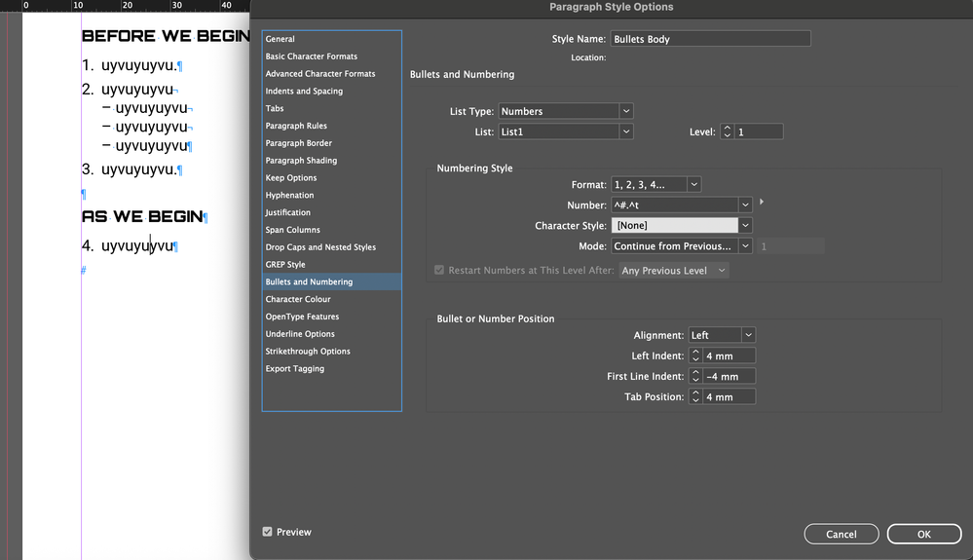Select the Hyphenation section
The image size is (973, 560).
point(331,195)
